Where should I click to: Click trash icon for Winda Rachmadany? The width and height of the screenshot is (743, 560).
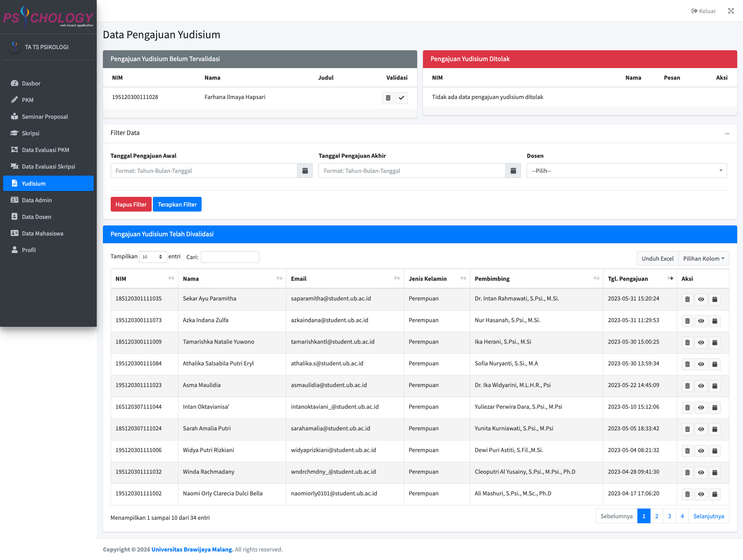pyautogui.click(x=687, y=473)
